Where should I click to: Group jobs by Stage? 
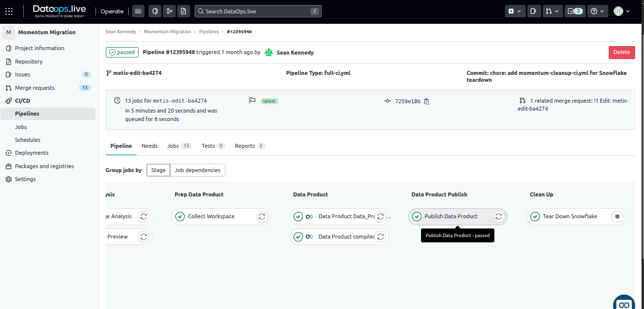click(158, 170)
